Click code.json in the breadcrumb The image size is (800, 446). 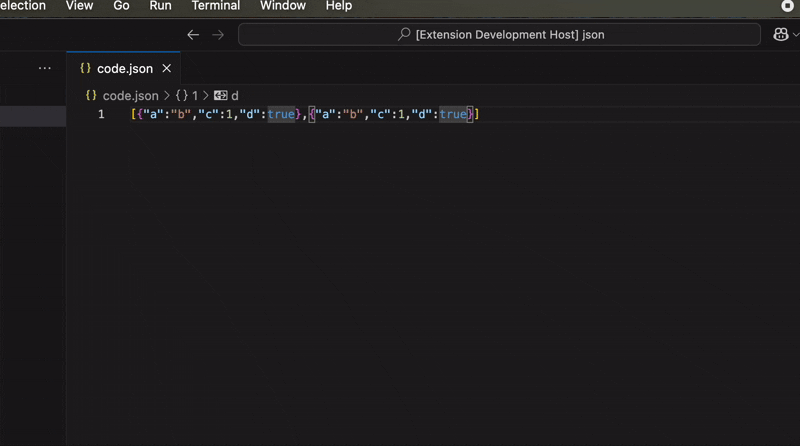tap(131, 95)
